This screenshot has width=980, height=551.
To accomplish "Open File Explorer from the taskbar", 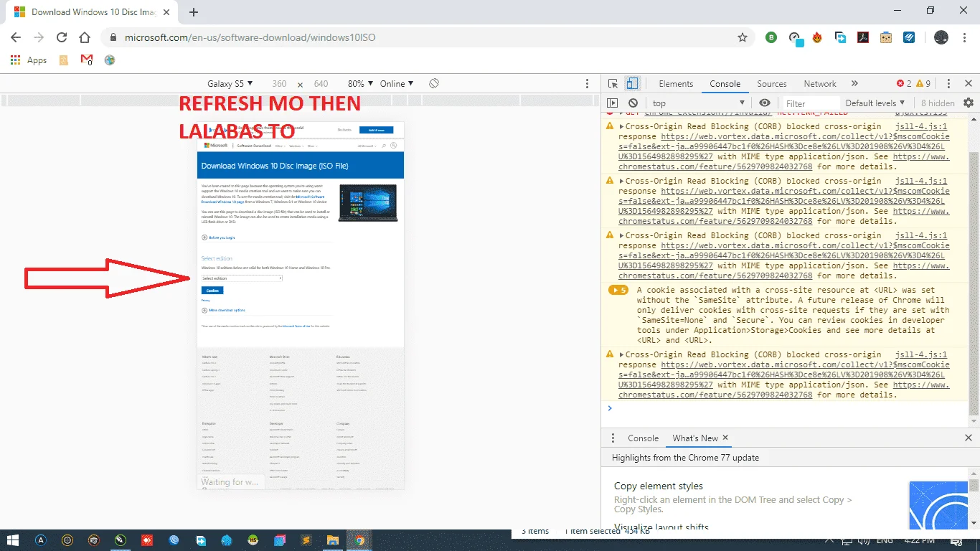I will (x=332, y=540).
